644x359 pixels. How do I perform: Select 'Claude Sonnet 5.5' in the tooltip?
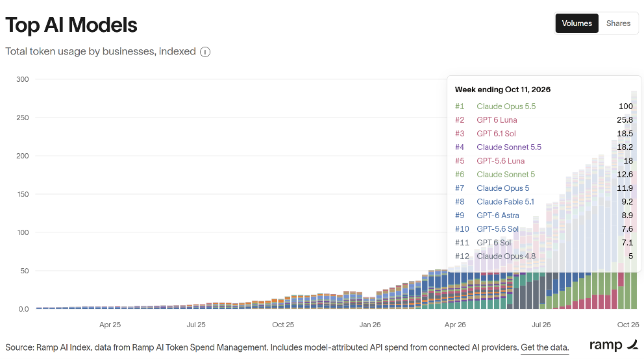click(509, 147)
